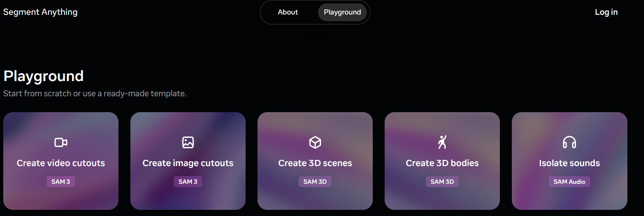Open the Isolate sounds title

pos(569,163)
